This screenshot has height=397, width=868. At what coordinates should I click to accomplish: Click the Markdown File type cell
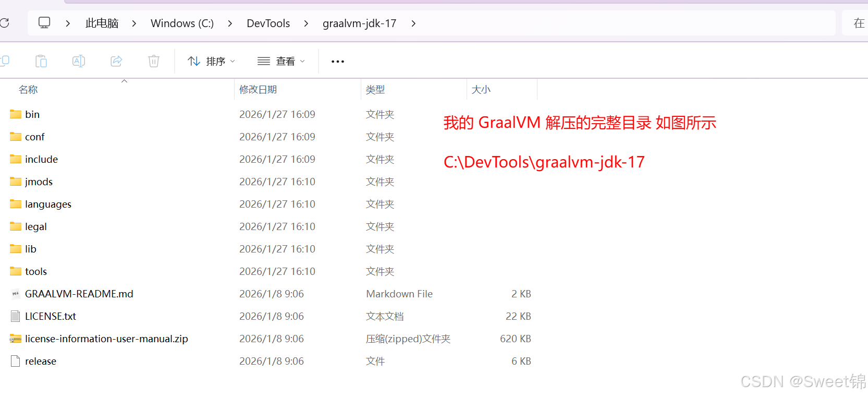(399, 294)
